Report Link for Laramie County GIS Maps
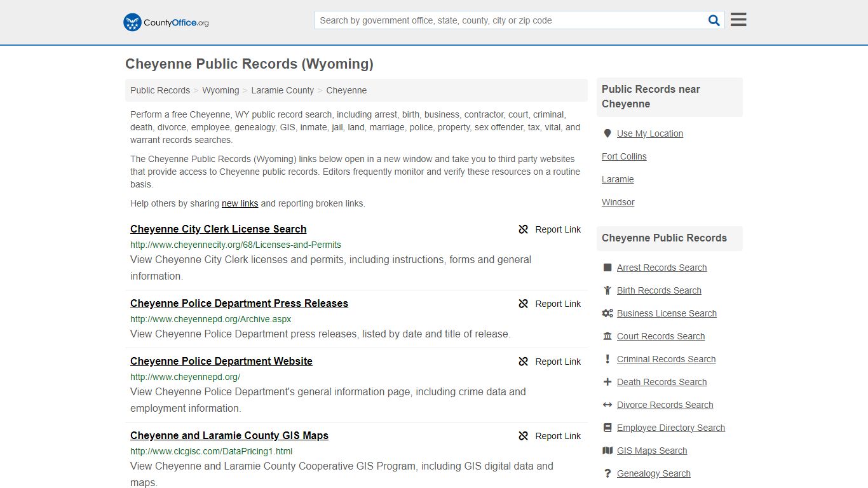This screenshot has height=488, width=868. tap(558, 436)
